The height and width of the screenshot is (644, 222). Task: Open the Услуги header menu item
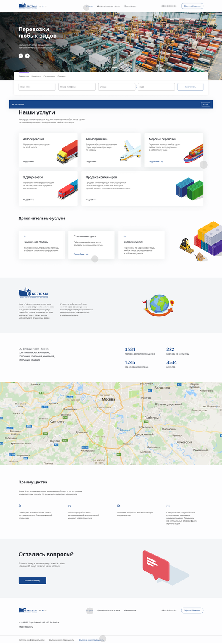point(89,6)
